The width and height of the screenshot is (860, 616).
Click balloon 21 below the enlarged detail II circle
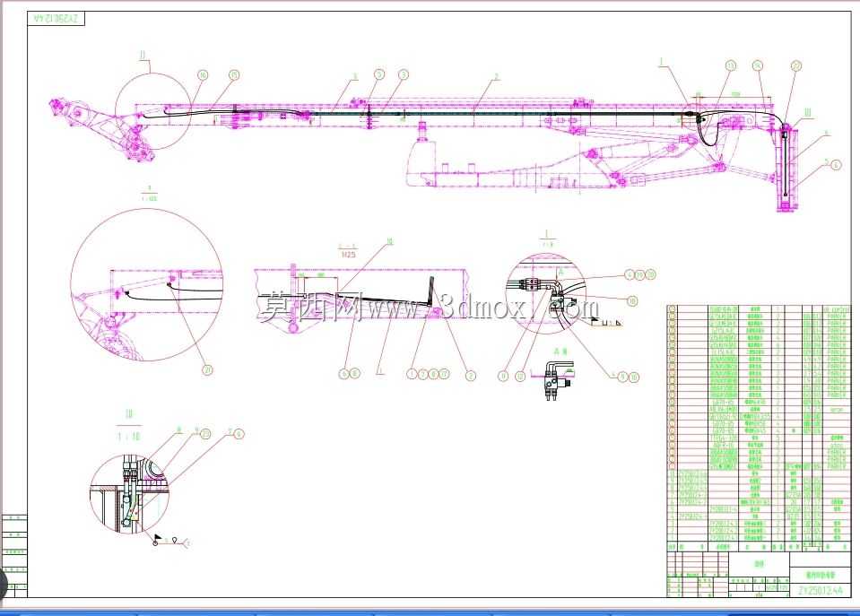point(207,370)
